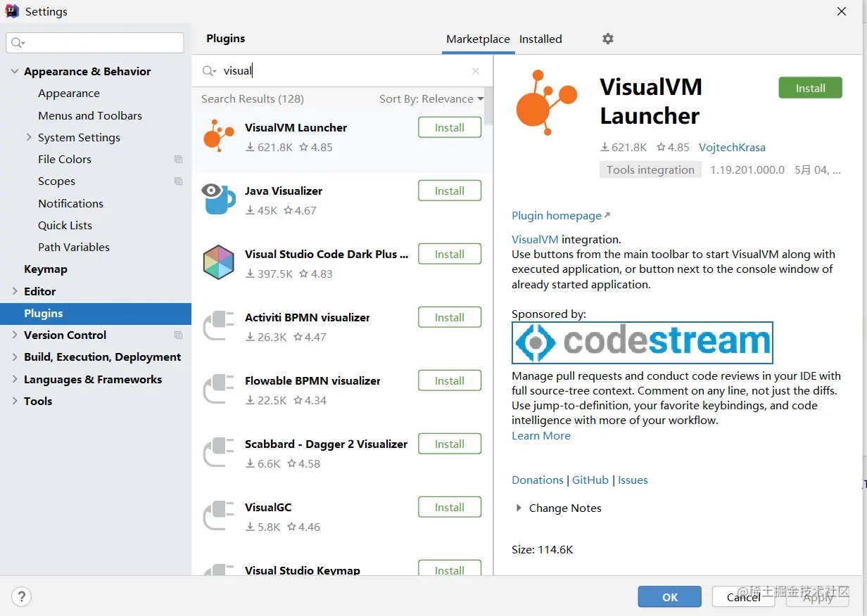The width and height of the screenshot is (867, 616).
Task: Expand the Change Notes section
Action: click(519, 508)
